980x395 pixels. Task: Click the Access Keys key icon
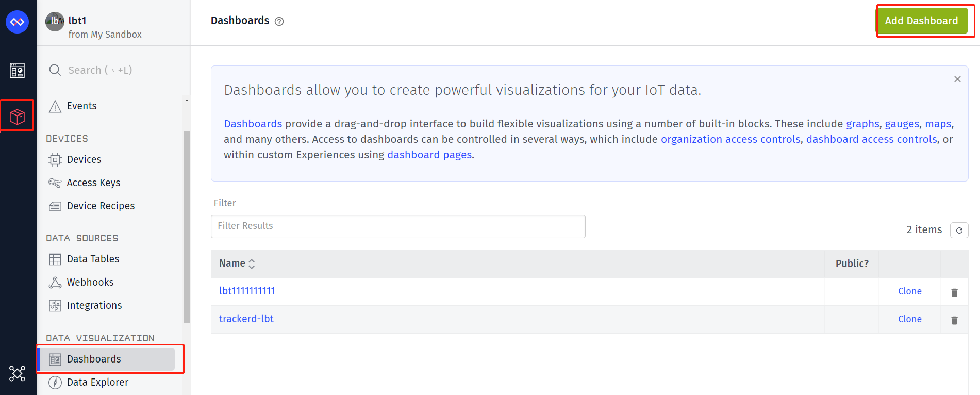55,183
